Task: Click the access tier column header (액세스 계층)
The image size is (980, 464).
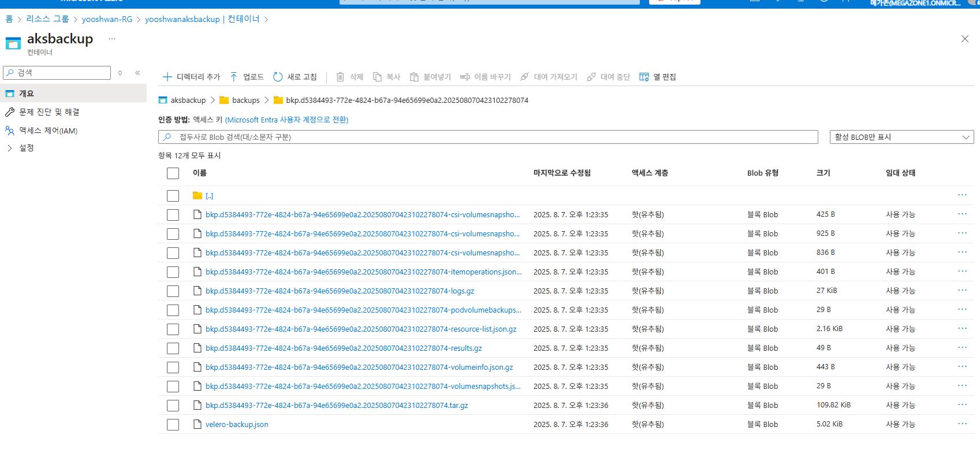Action: [650, 173]
